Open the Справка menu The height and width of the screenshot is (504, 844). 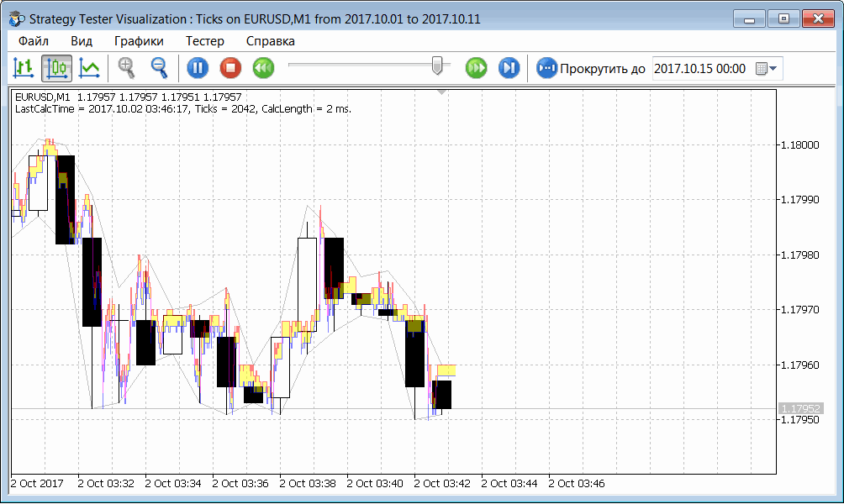[x=270, y=41]
